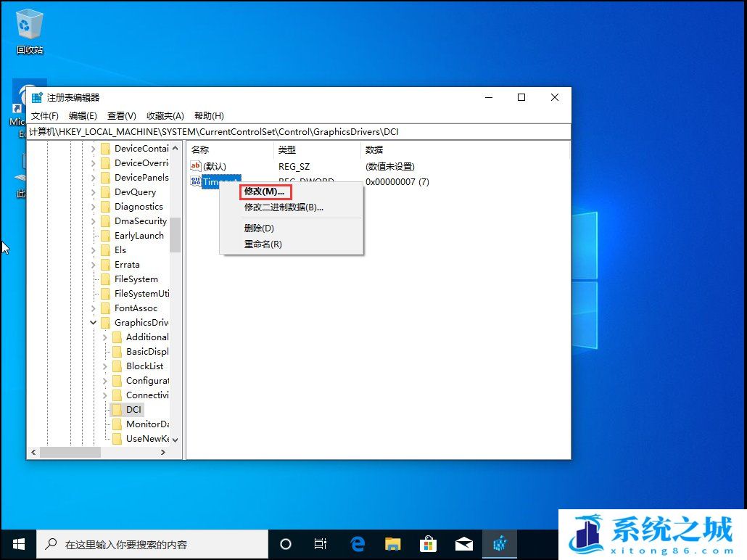Open Mail app from the taskbar
747x560 pixels.
pos(463,544)
